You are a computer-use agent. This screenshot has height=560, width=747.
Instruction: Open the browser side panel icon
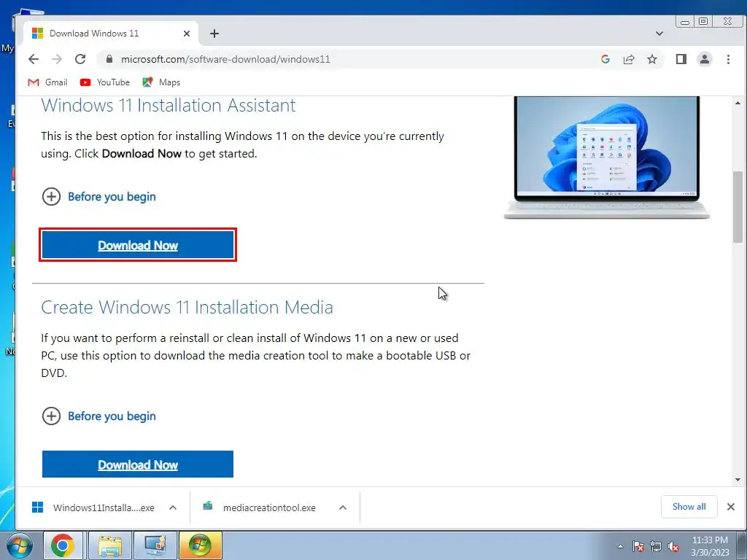[681, 59]
